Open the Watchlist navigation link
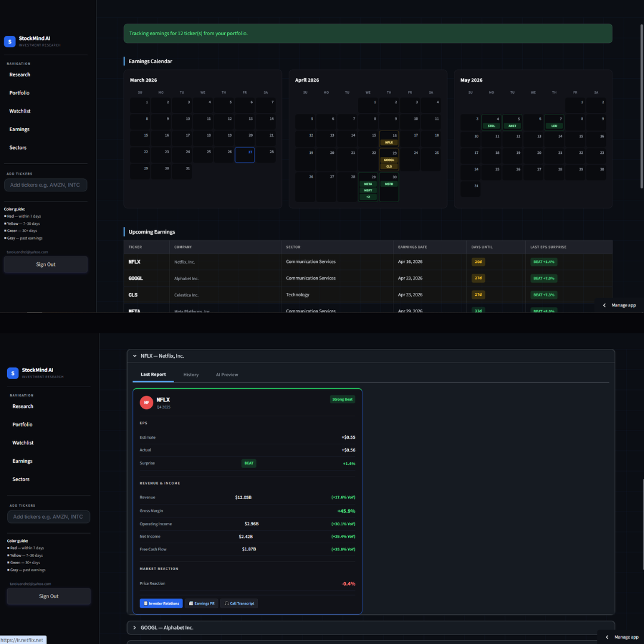The width and height of the screenshot is (644, 644). pyautogui.click(x=23, y=442)
